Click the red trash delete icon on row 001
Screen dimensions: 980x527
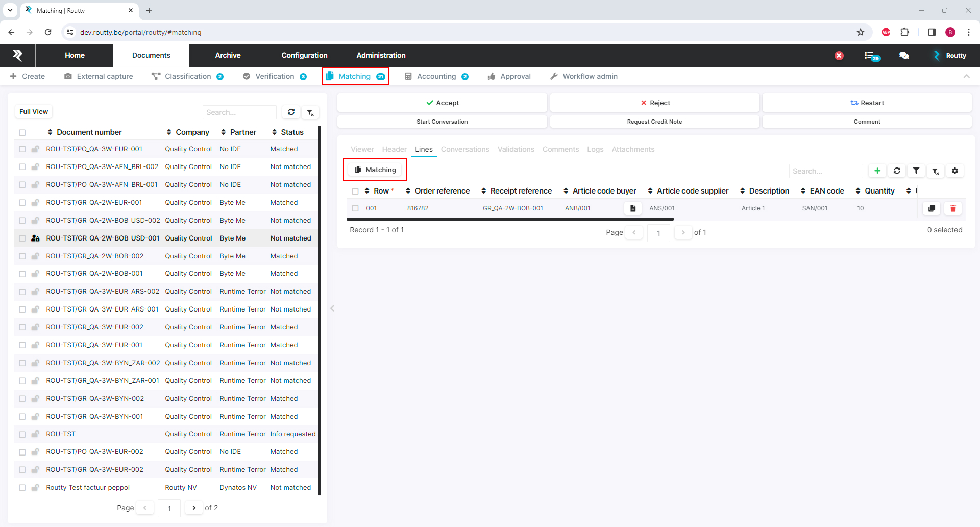point(952,208)
